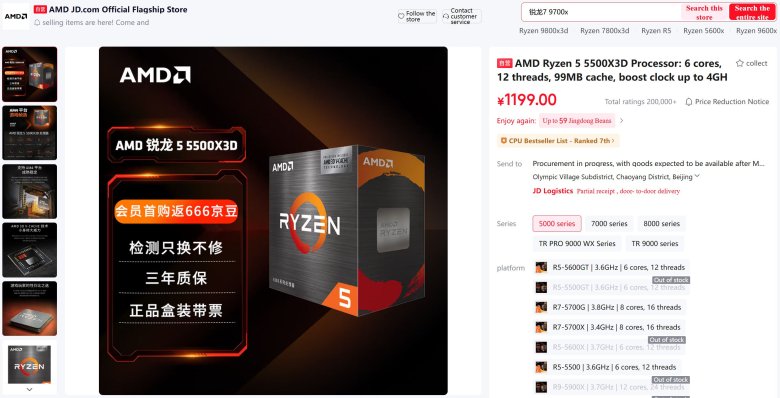Image resolution: width=780 pixels, height=398 pixels.
Task: Click in the search input field
Action: tap(602, 12)
